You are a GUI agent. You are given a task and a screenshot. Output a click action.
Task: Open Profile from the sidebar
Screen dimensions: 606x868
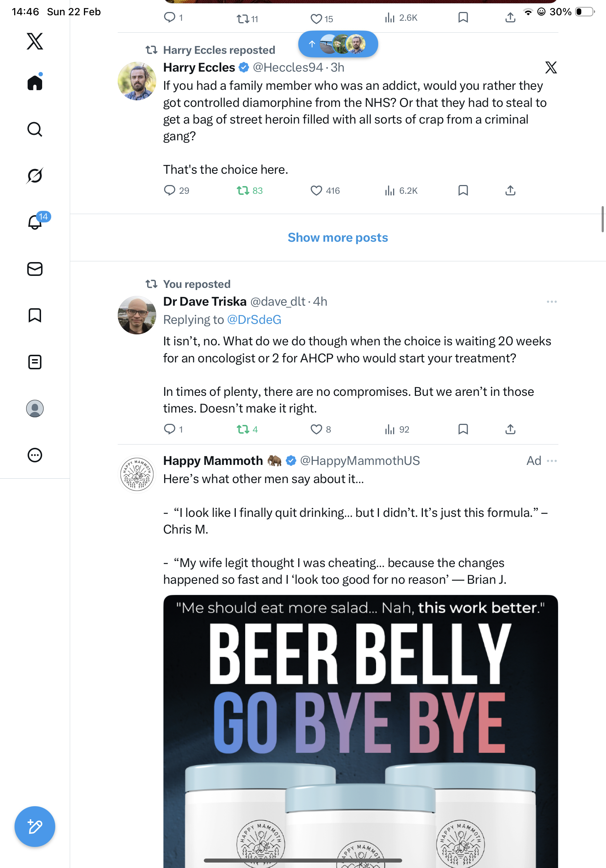tap(35, 409)
